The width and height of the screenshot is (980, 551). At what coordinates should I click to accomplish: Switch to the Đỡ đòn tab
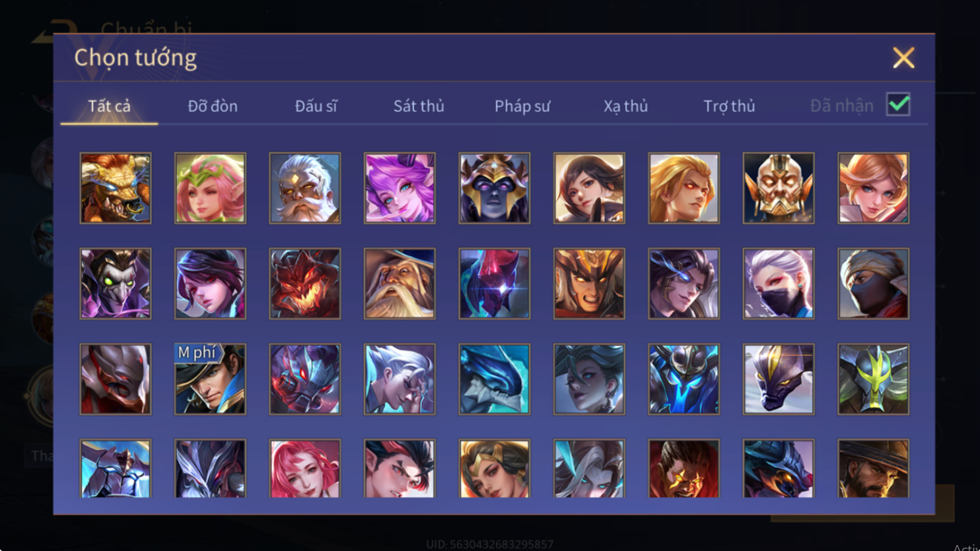(213, 106)
